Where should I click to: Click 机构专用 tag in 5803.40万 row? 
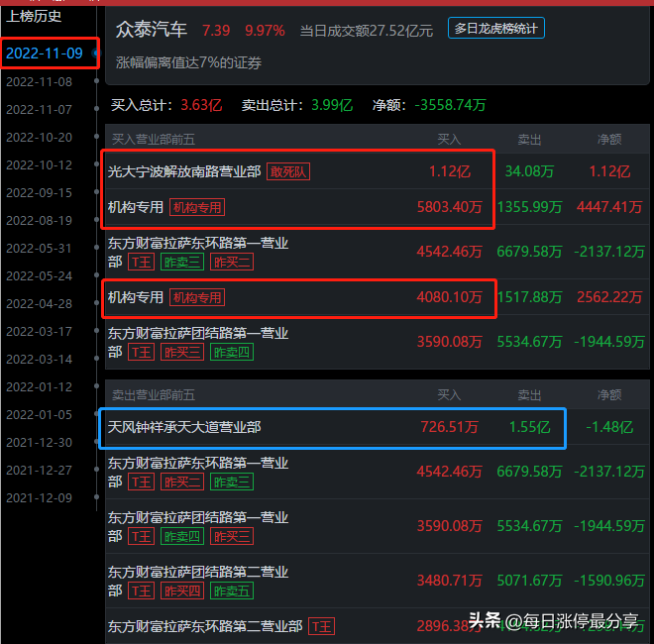click(197, 207)
